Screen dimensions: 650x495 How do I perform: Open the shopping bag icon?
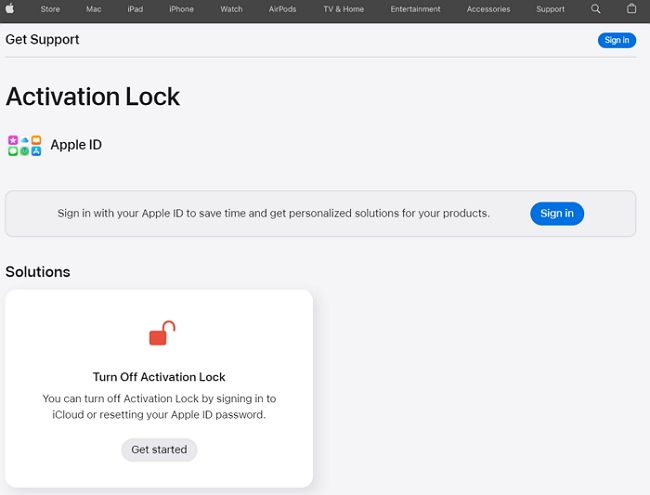pyautogui.click(x=631, y=8)
